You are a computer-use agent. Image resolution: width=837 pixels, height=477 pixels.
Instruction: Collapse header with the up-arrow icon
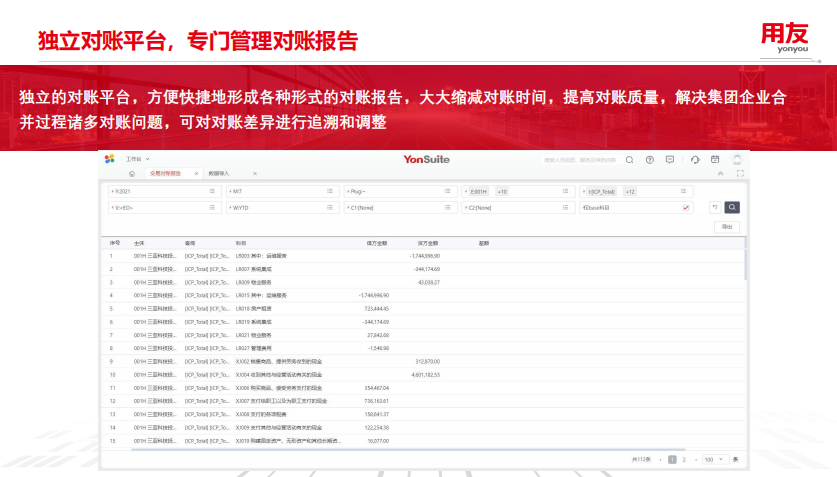coord(721,173)
